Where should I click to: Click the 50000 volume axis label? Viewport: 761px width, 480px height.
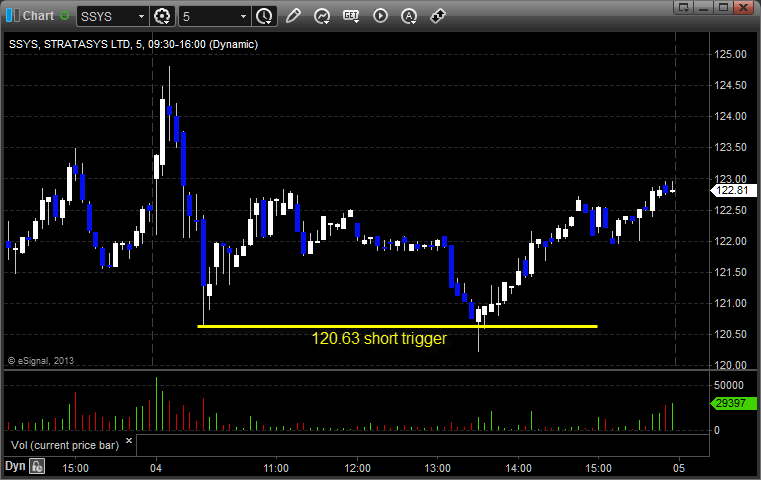(728, 385)
